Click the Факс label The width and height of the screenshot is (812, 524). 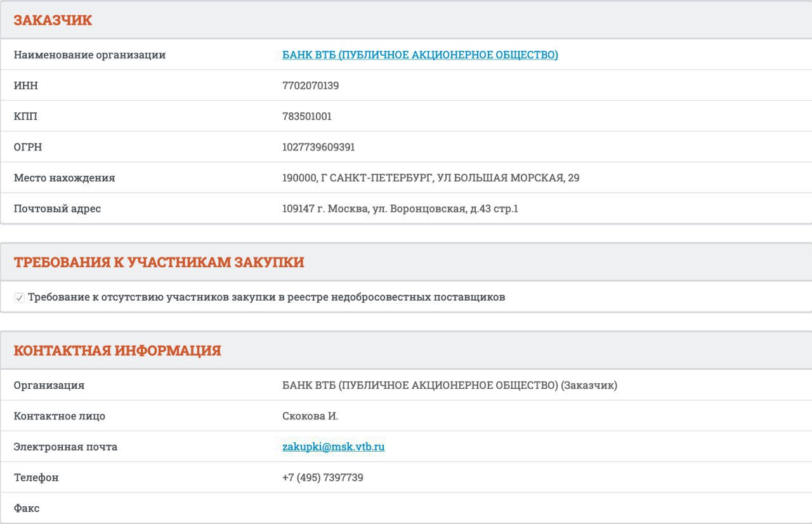27,508
